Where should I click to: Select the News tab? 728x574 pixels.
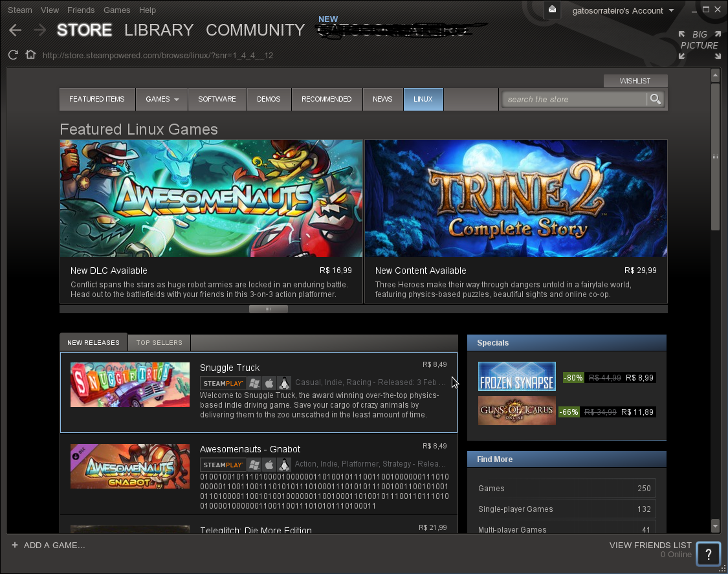[382, 99]
